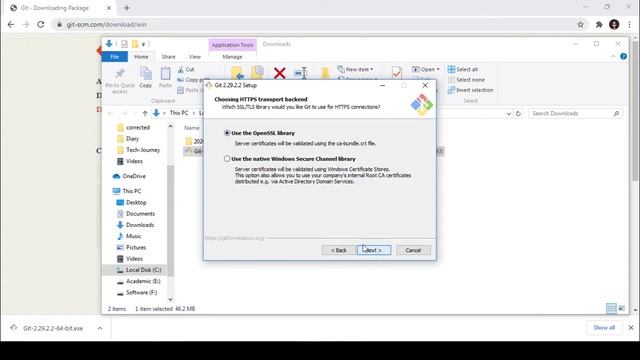
Task: Click Back in Git Setup
Action: [x=338, y=250]
